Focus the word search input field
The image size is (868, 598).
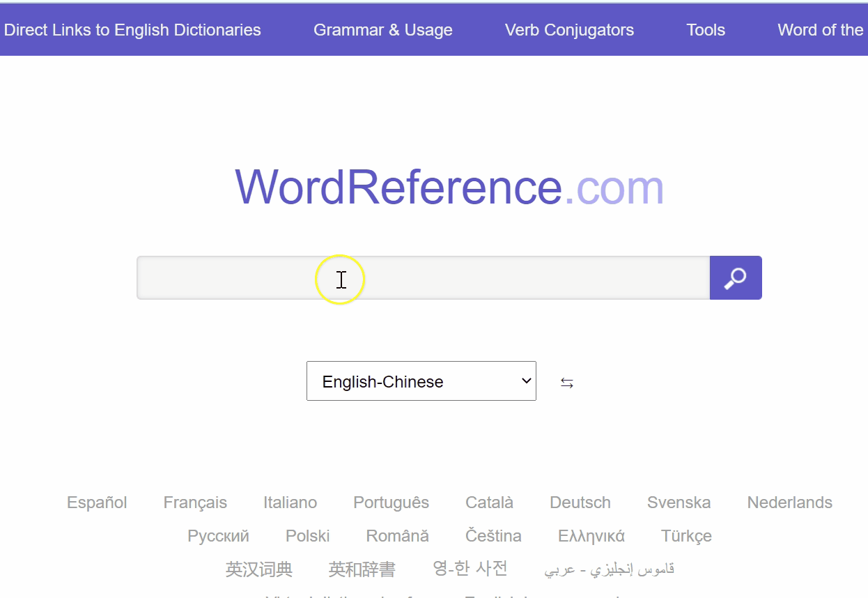(424, 278)
